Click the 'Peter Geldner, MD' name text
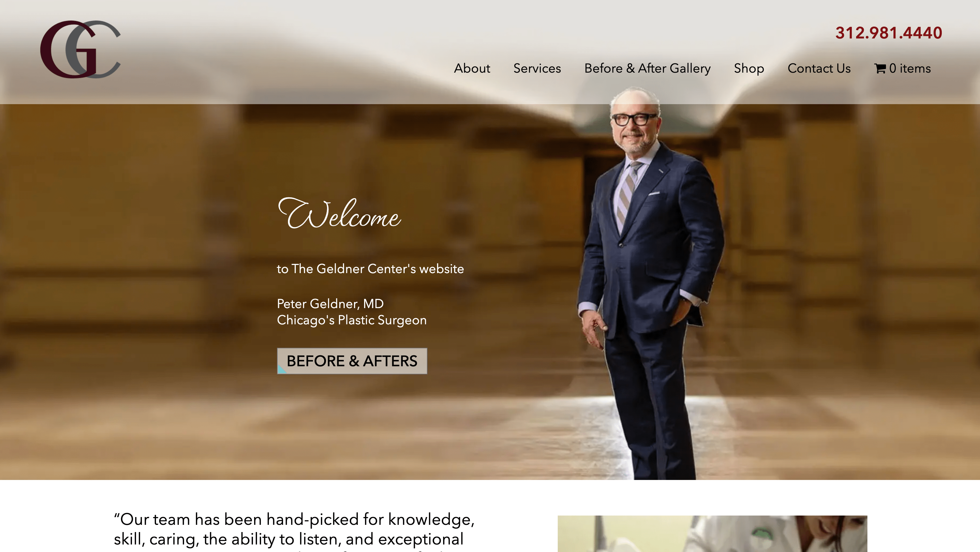The height and width of the screenshot is (552, 980). click(330, 304)
